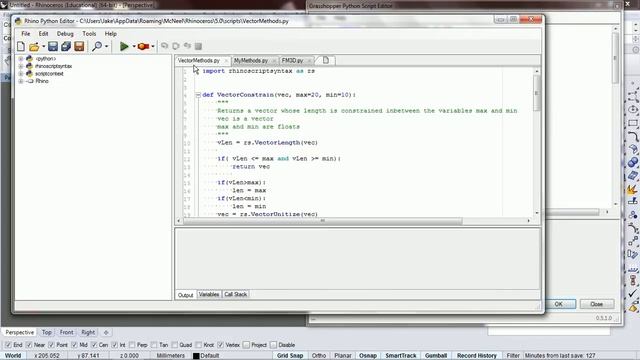Select the rectangle tool in Rhino's right toolbar
640x360 pixels.
pyautogui.click(x=633, y=123)
